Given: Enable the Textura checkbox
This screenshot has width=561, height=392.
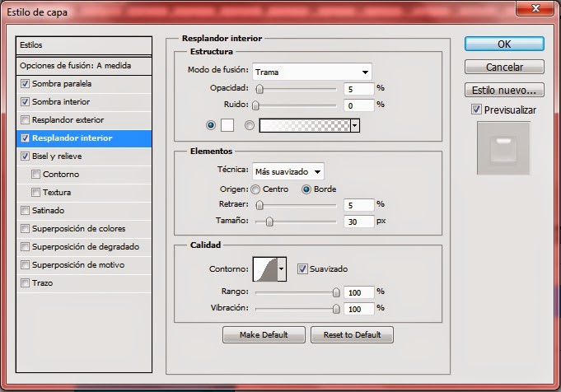Looking at the screenshot, I should pyautogui.click(x=35, y=193).
